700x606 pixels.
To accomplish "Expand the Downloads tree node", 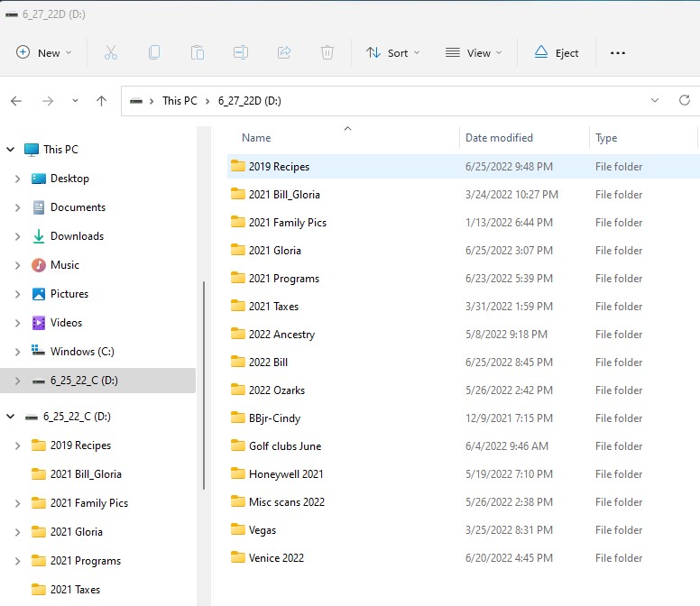I will point(17,236).
